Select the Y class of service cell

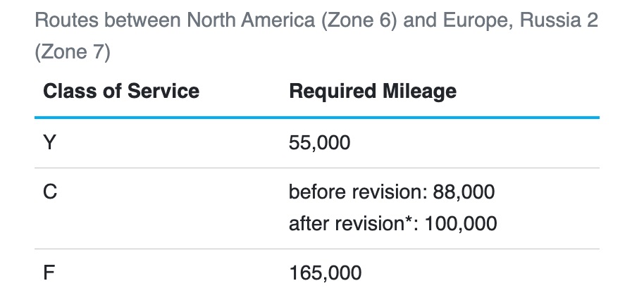[49, 143]
